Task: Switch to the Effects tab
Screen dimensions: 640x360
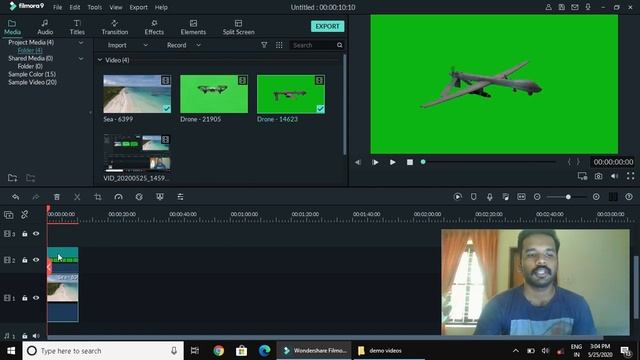Action: pyautogui.click(x=154, y=27)
